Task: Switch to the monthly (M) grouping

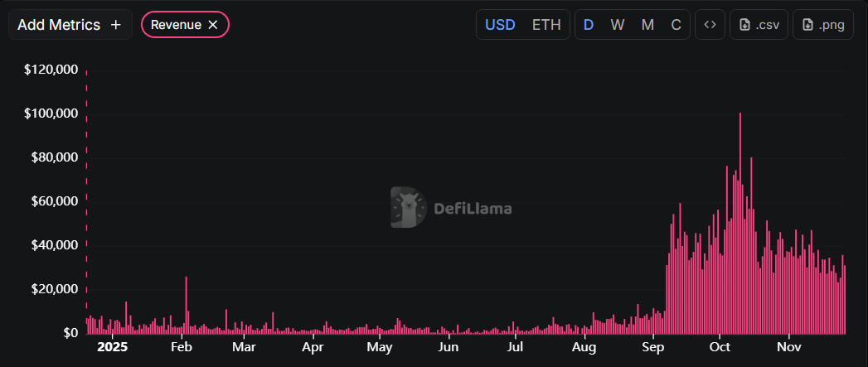Action: (647, 25)
